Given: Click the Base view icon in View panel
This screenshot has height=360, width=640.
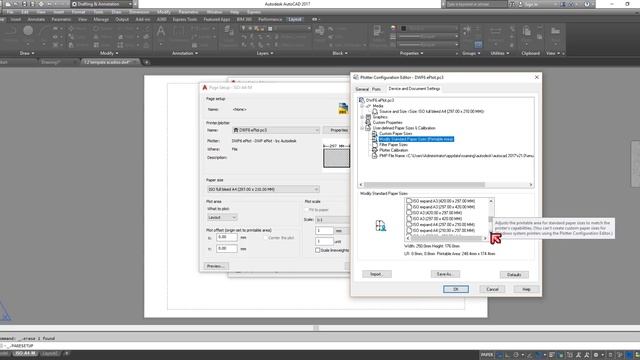Looking at the screenshot, I should click(x=555, y=31).
